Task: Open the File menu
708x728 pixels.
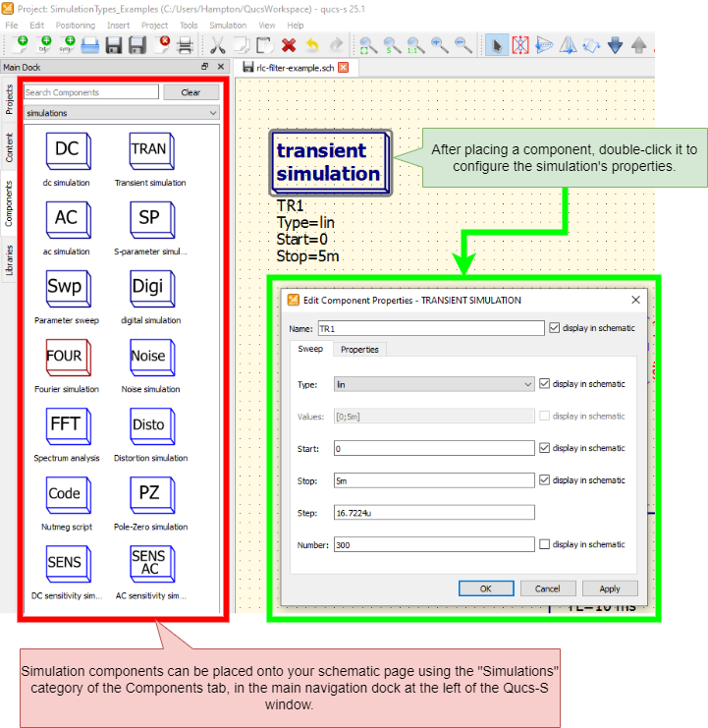Action: tap(12, 26)
